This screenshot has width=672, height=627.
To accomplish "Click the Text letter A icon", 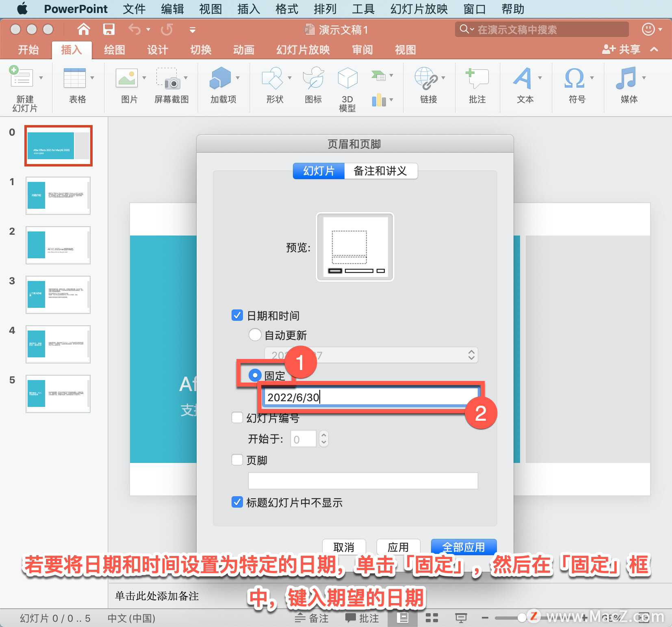I will pos(522,78).
